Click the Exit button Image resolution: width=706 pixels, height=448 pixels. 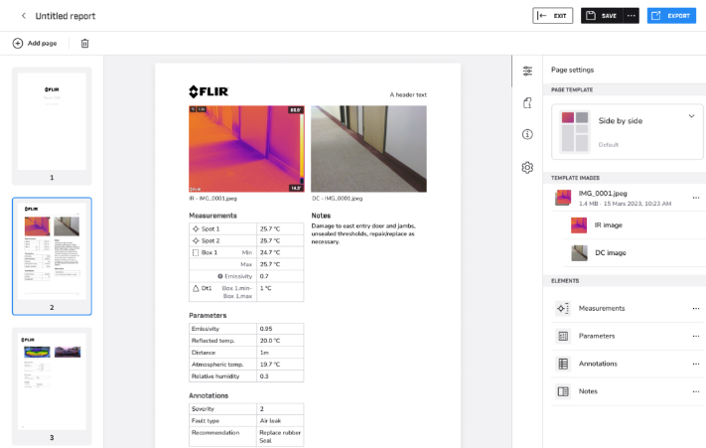click(553, 16)
